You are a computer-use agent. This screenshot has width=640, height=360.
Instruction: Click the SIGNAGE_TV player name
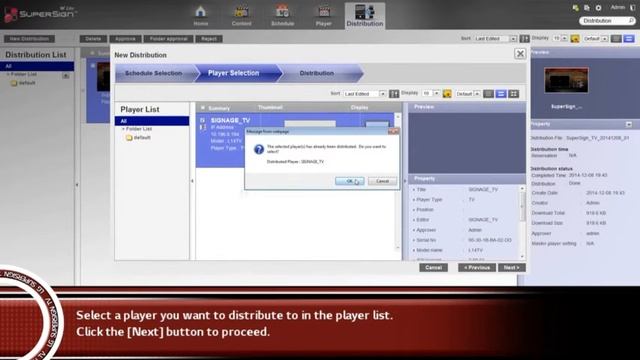click(x=230, y=120)
